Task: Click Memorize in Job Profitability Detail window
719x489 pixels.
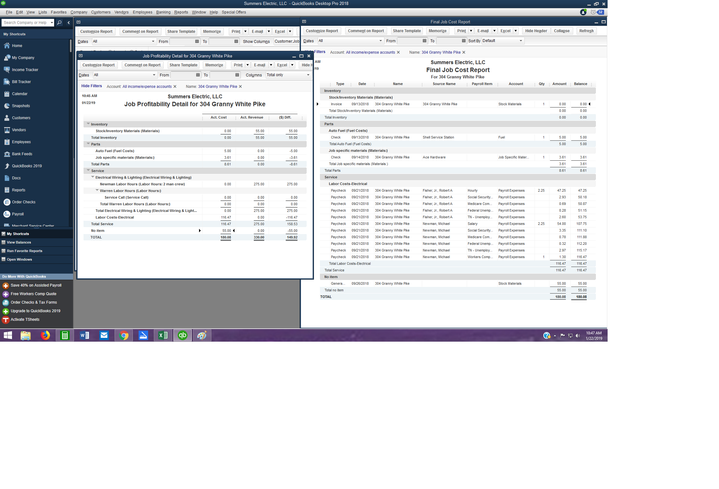Action: coord(214,65)
